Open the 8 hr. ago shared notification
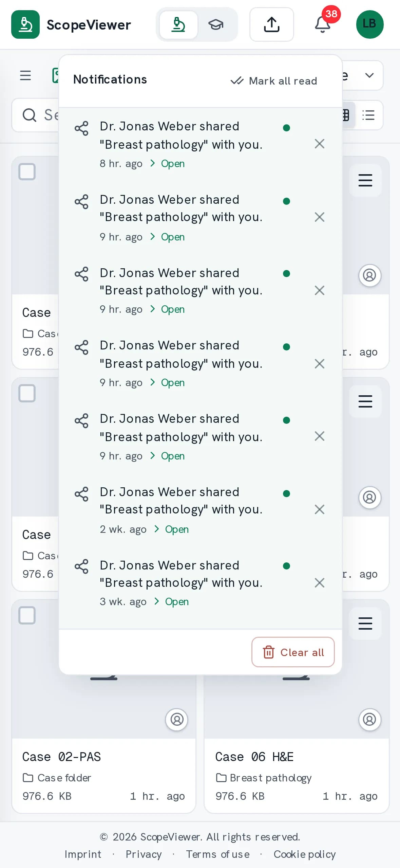The width and height of the screenshot is (400, 868). 173,164
